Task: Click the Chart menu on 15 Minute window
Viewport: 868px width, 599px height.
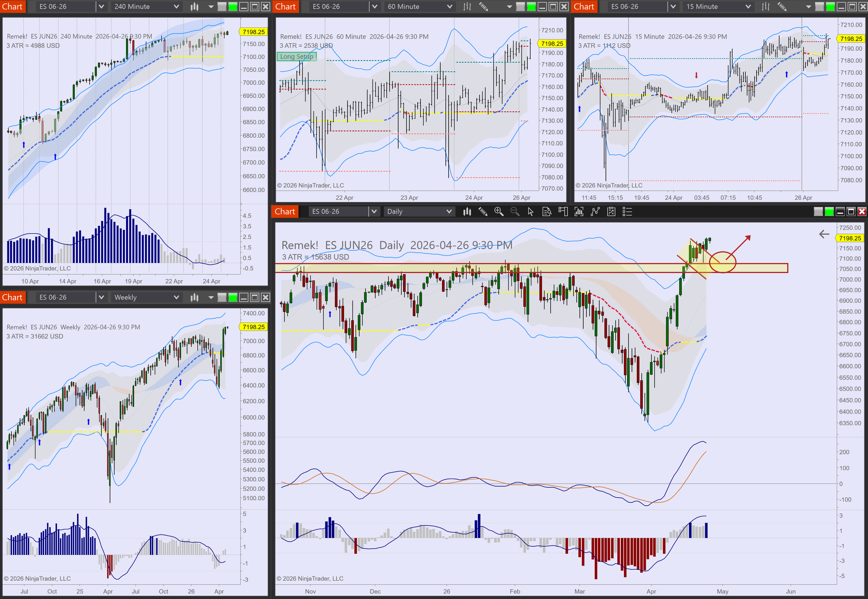Action: [x=584, y=6]
